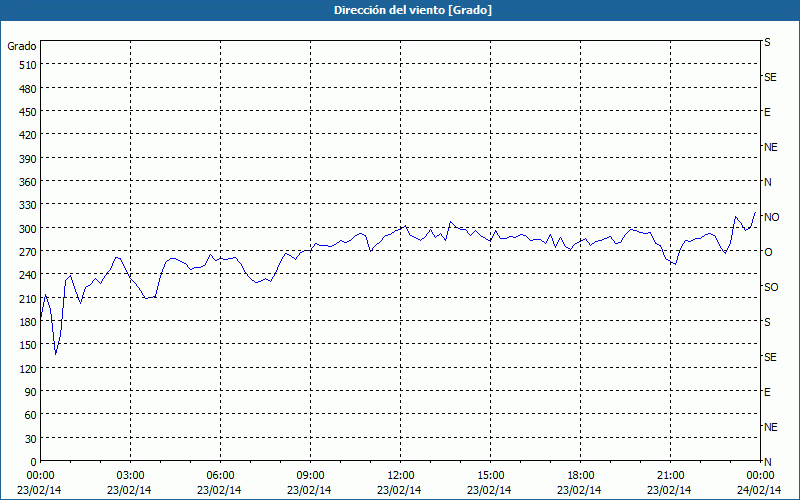The image size is (800, 500).
Task: Select the 06:00 time axis label
Action: click(220, 476)
